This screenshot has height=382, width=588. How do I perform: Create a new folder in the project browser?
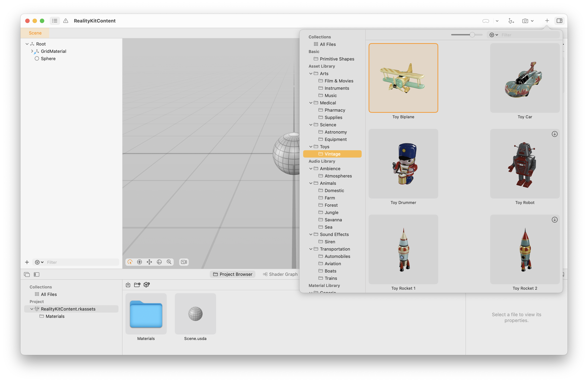(x=137, y=284)
